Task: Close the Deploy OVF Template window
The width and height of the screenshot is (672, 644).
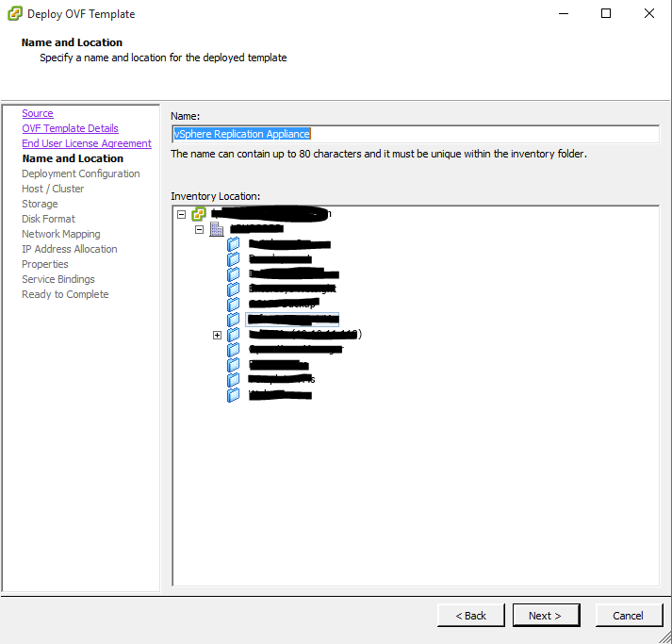Action: tap(649, 14)
